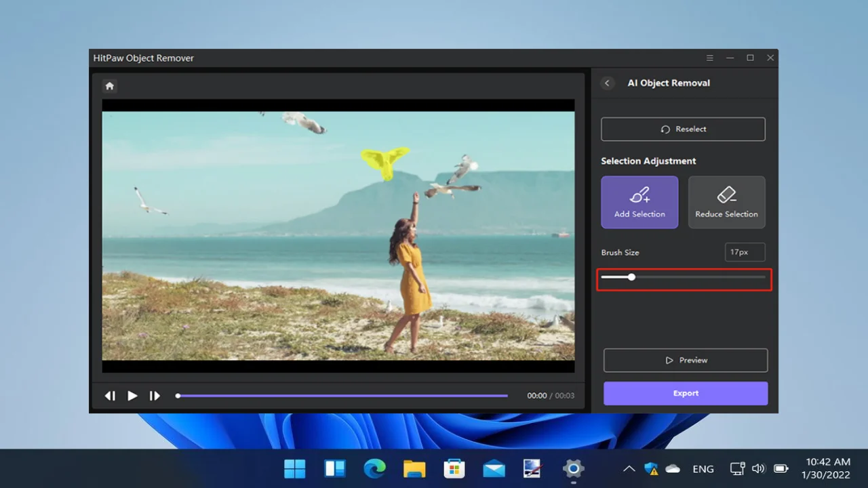This screenshot has width=868, height=488.
Task: Open Settings from the taskbar
Action: pos(573,468)
